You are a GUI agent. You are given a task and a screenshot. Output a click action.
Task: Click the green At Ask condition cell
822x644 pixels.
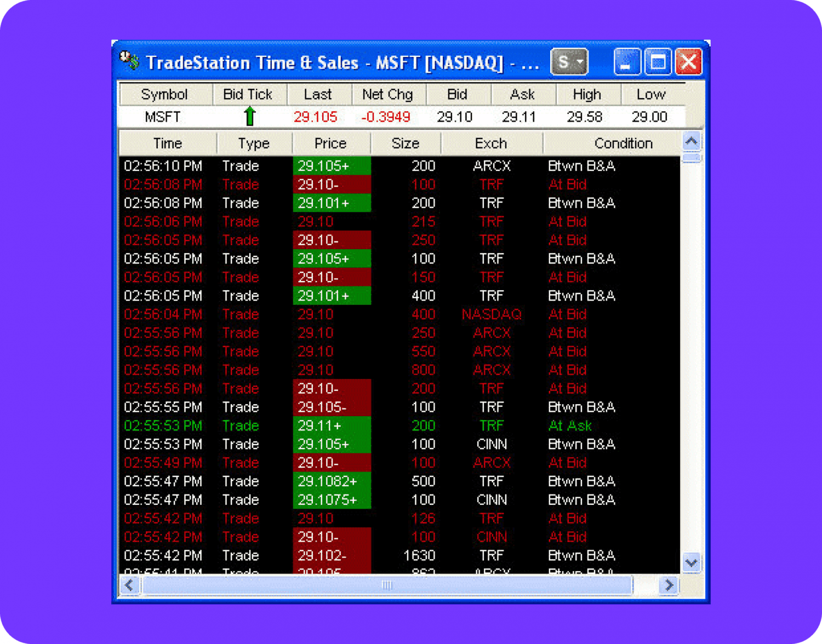tap(570, 426)
